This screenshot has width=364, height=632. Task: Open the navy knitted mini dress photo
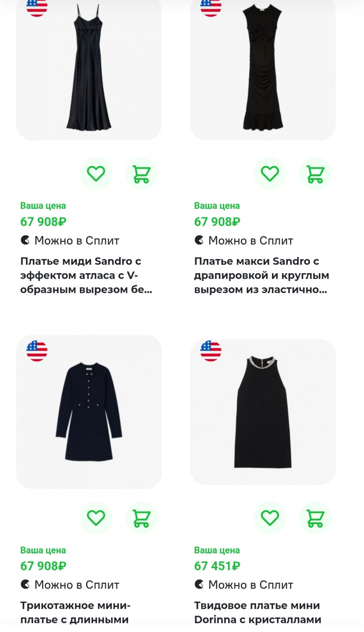click(x=89, y=412)
